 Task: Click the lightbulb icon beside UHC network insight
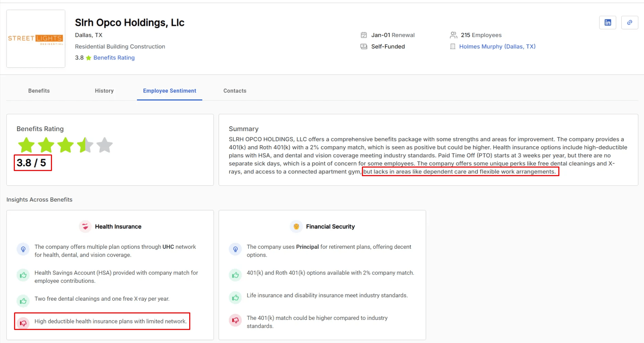[23, 249]
